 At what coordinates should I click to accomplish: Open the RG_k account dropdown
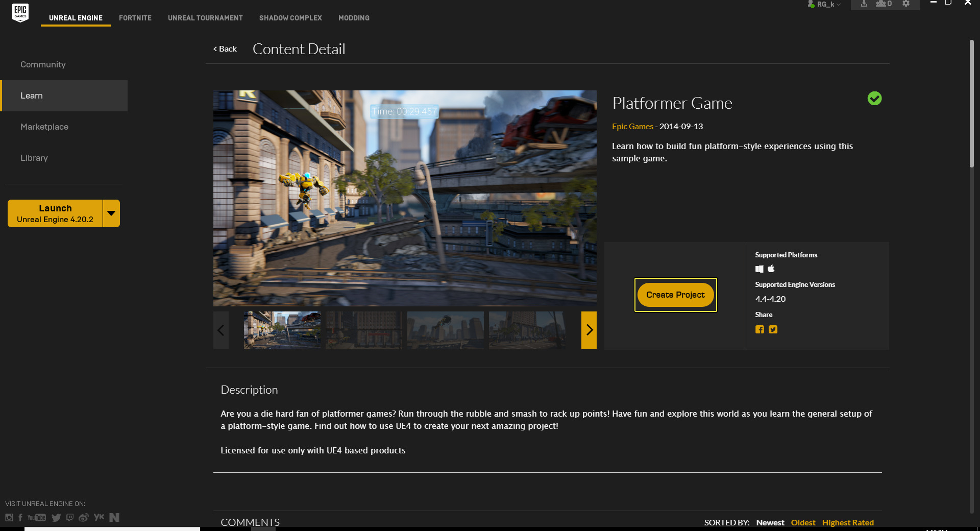click(x=825, y=5)
